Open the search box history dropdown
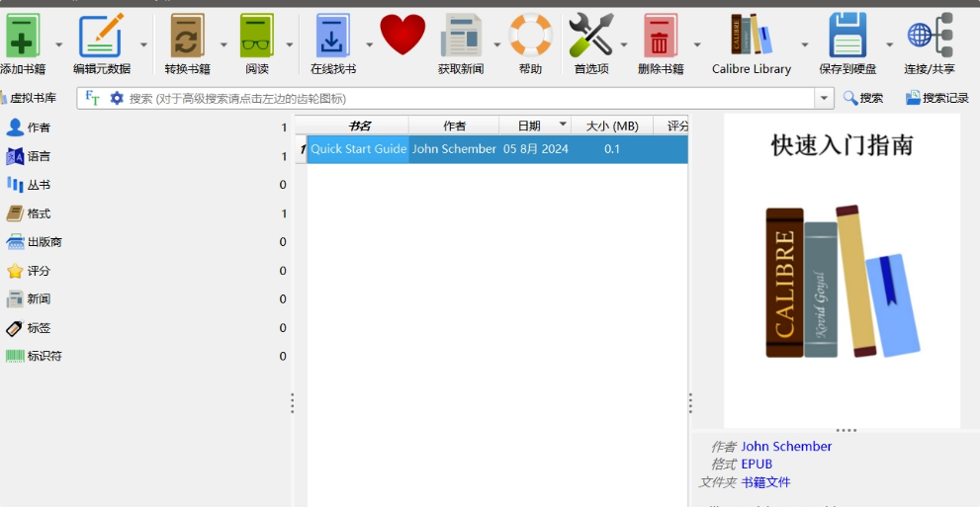The image size is (980, 507). (824, 98)
